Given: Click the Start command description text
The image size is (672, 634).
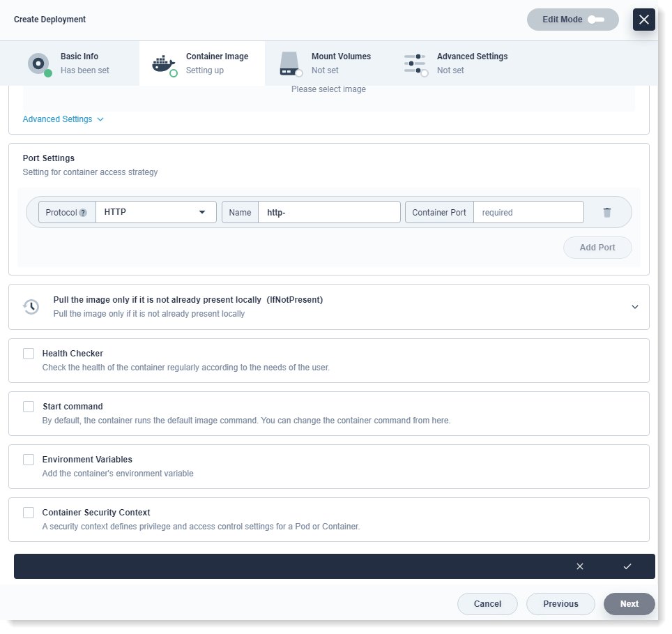Looking at the screenshot, I should [x=247, y=420].
